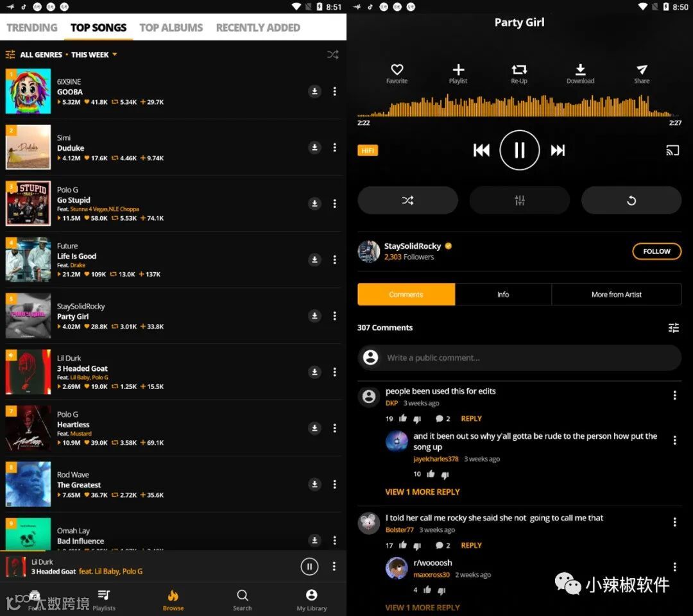The height and width of the screenshot is (616, 693).
Task: Download Go Stupid by Polo G
Action: point(314,203)
